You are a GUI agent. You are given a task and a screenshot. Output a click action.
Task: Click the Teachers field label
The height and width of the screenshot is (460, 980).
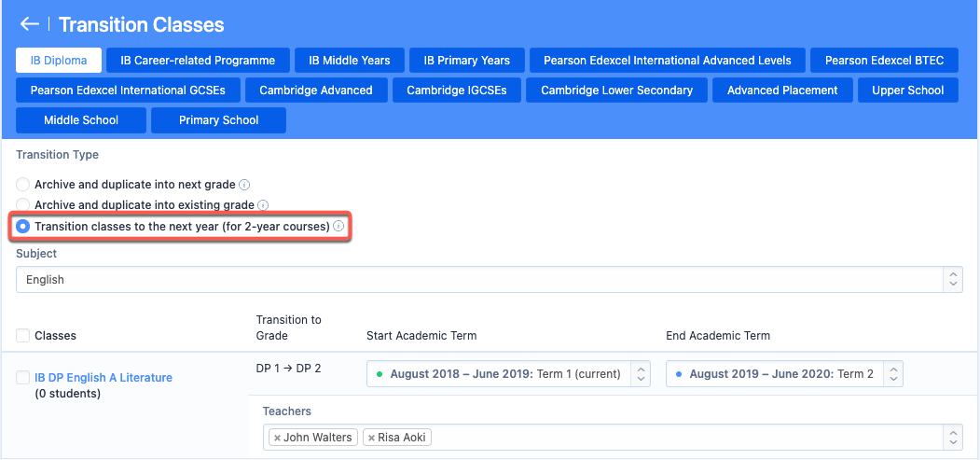point(287,411)
